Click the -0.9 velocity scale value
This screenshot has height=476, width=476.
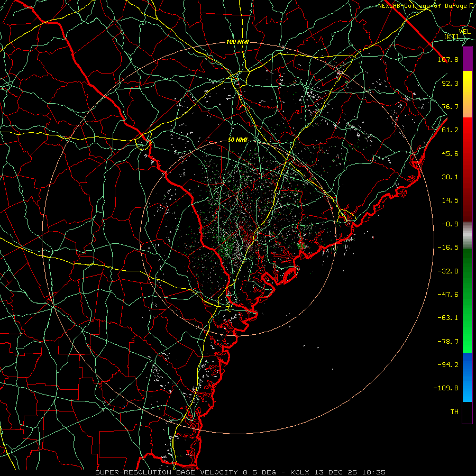pyautogui.click(x=450, y=224)
